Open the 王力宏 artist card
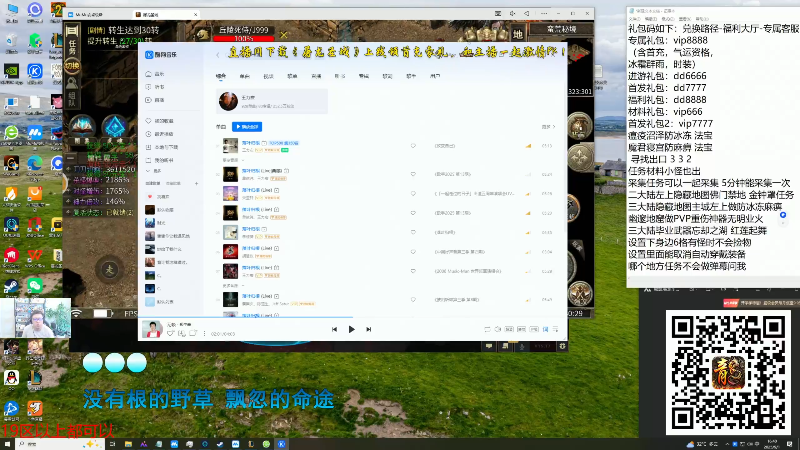Screen dimensions: 800x450 click(272, 101)
